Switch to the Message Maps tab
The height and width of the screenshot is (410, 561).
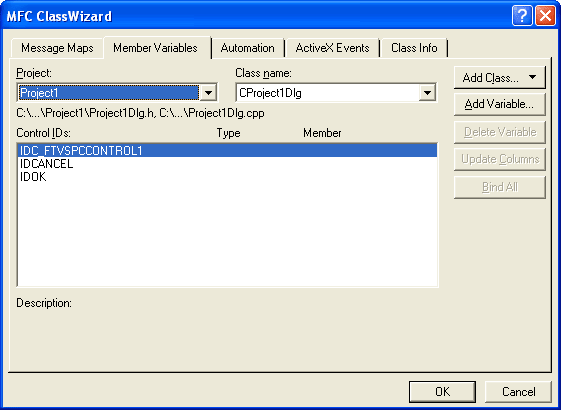[x=57, y=48]
